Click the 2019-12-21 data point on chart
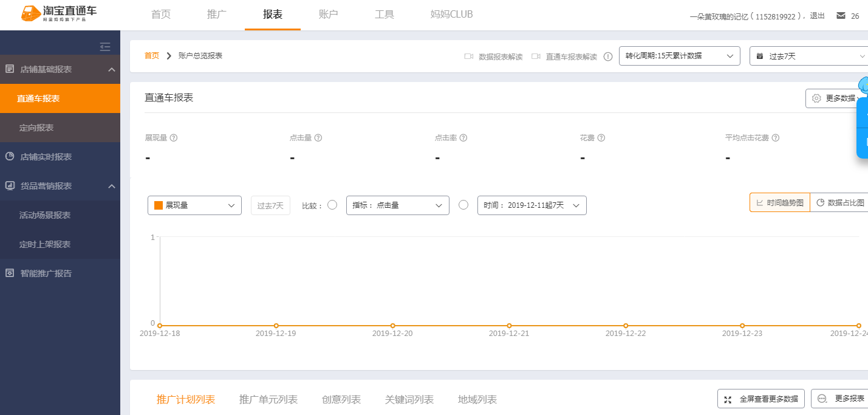The width and height of the screenshot is (868, 415). (509, 326)
